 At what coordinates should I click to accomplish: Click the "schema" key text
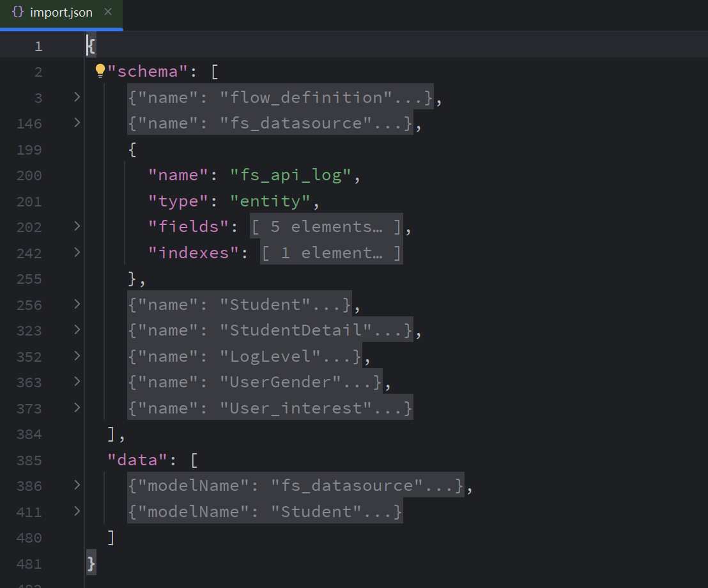click(x=148, y=72)
